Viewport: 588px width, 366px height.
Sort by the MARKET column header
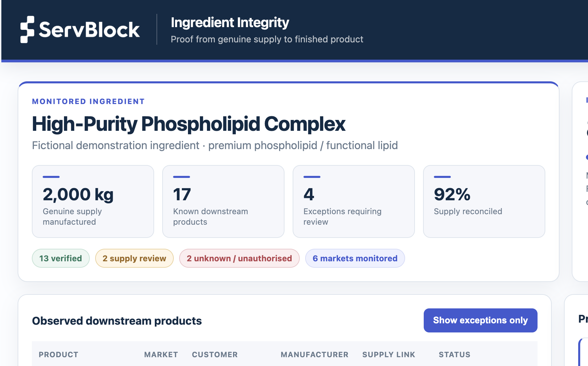click(161, 354)
